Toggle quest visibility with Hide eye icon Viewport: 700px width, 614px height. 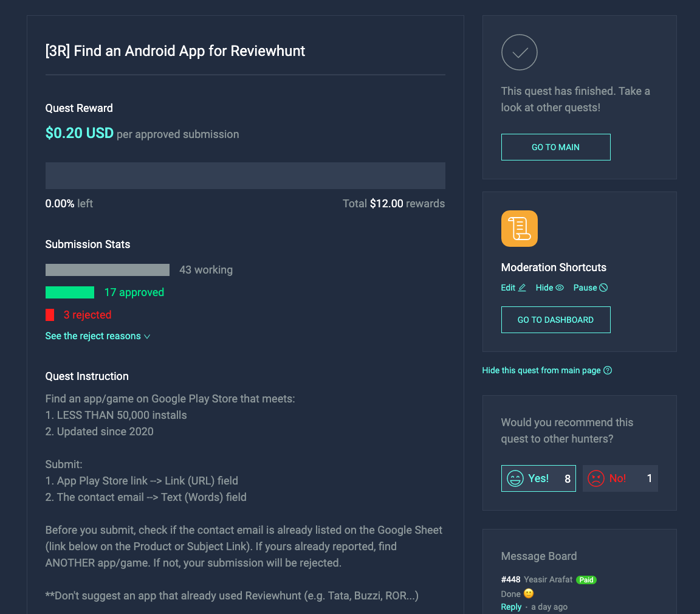click(560, 288)
